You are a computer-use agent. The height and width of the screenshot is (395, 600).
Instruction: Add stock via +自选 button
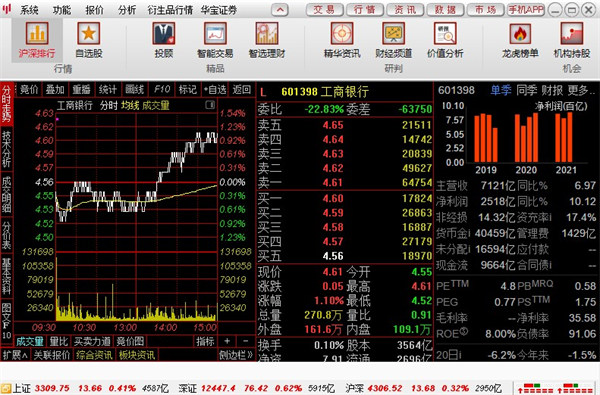[x=215, y=90]
